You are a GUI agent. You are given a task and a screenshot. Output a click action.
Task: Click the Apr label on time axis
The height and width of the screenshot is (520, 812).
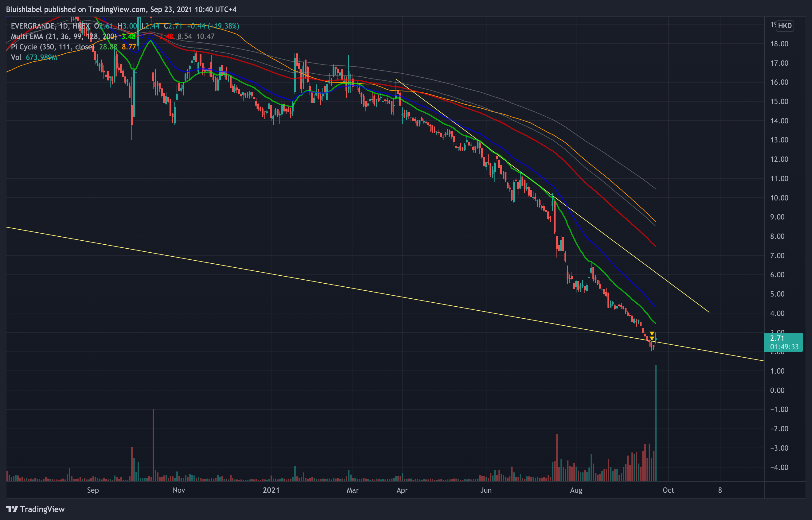pos(402,490)
